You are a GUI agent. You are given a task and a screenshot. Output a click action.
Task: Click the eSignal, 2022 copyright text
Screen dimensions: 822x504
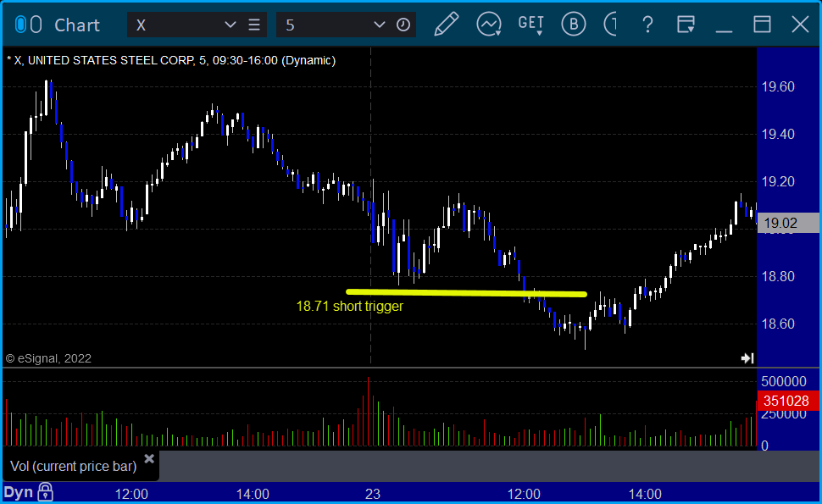click(x=48, y=358)
